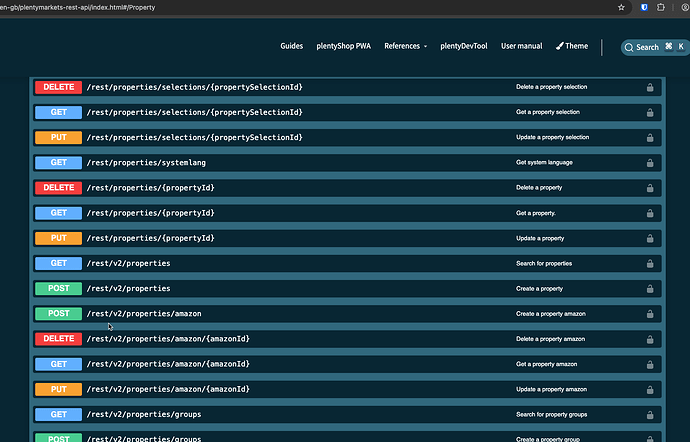This screenshot has height=442, width=690.
Task: Open the User manual link
Action: click(x=521, y=46)
